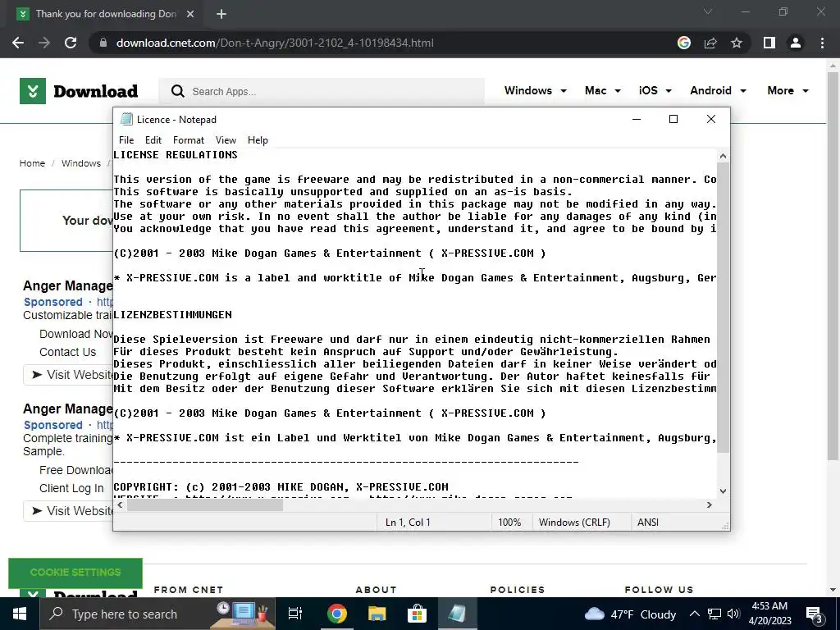Click the search magnifier icon
Screen dimensions: 840x630
(177, 92)
